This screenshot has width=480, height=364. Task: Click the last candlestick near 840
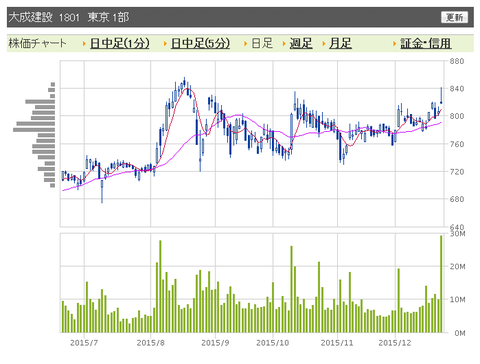pyautogui.click(x=441, y=95)
